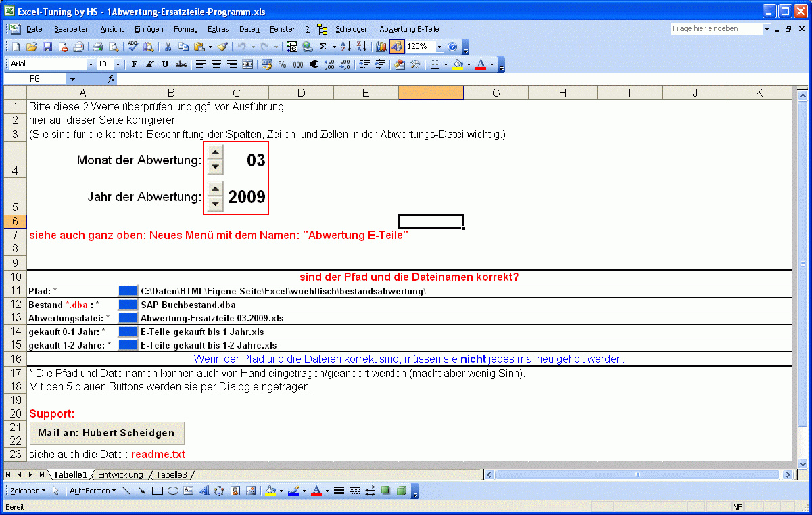Open the Abwertung E-Teile menu
Viewport: 812px width, 515px height.
coord(409,29)
